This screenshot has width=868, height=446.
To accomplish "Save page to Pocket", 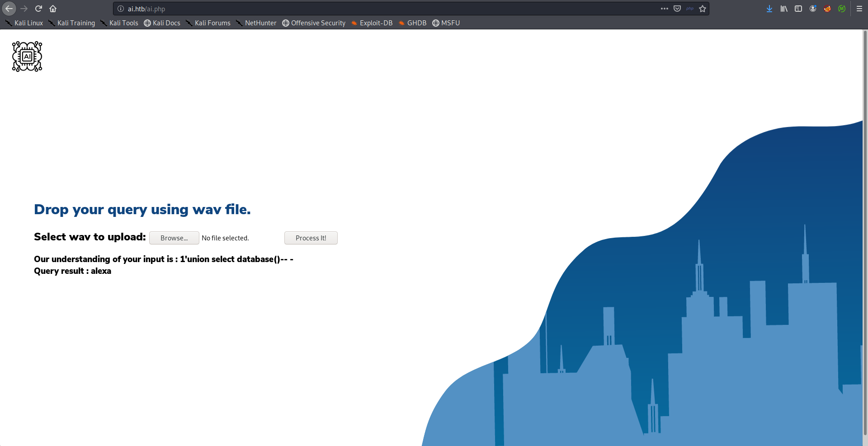I will click(x=677, y=9).
